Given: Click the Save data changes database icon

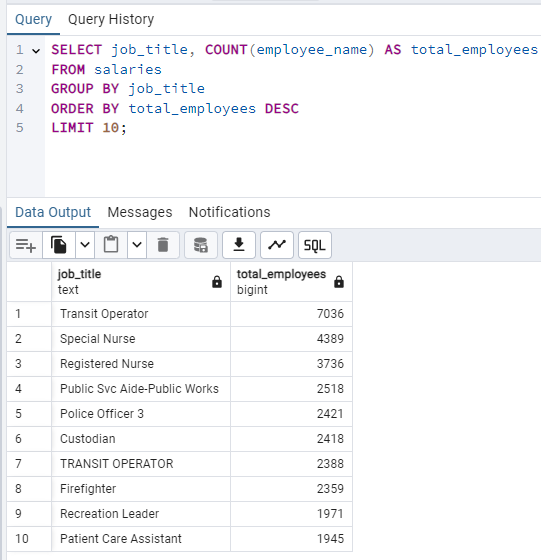Looking at the screenshot, I should tap(201, 245).
